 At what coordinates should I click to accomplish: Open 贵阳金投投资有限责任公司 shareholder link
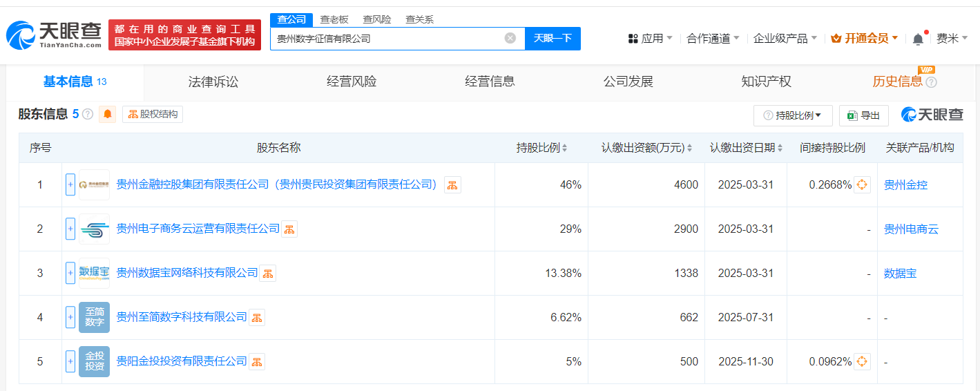point(181,361)
